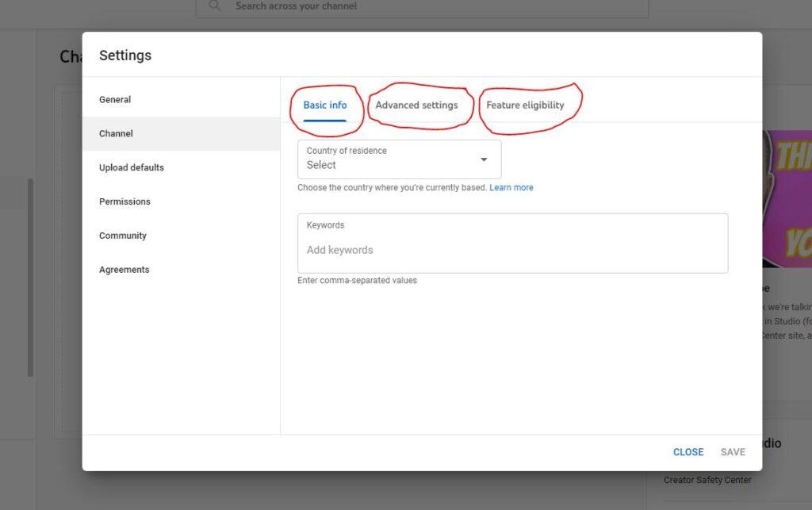Open the Learn more link
Viewport: 812px width, 510px height.
pos(511,188)
